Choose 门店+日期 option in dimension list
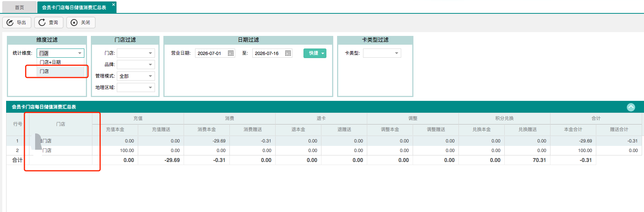The width and height of the screenshot is (644, 212). point(60,62)
